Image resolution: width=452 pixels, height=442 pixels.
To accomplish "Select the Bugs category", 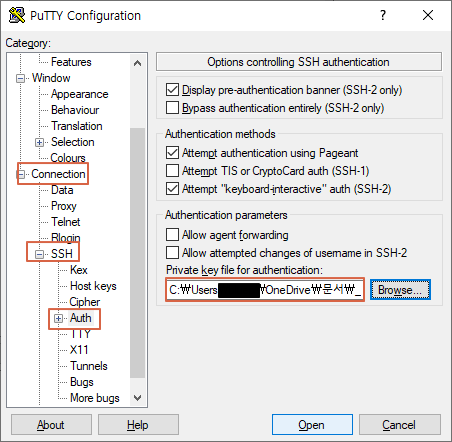I will coord(82,382).
